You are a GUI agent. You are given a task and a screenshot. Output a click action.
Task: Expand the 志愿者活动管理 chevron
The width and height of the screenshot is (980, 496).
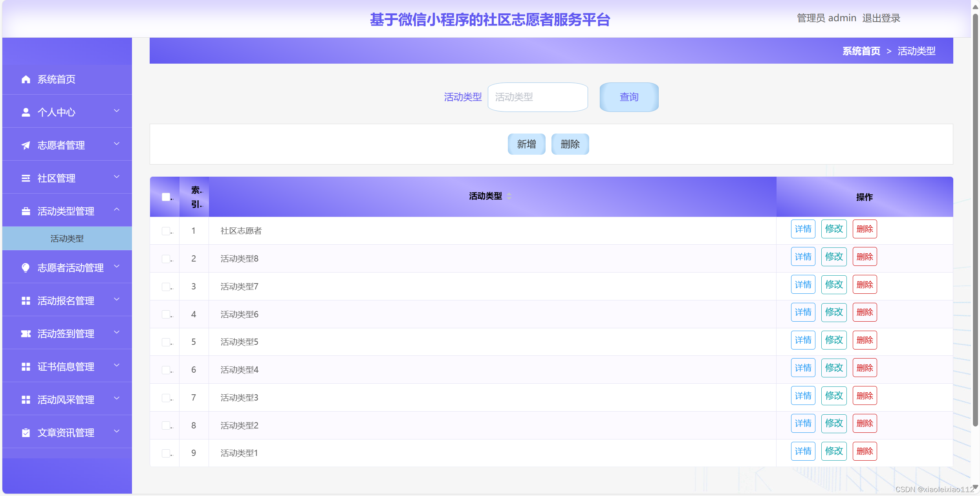tap(117, 267)
